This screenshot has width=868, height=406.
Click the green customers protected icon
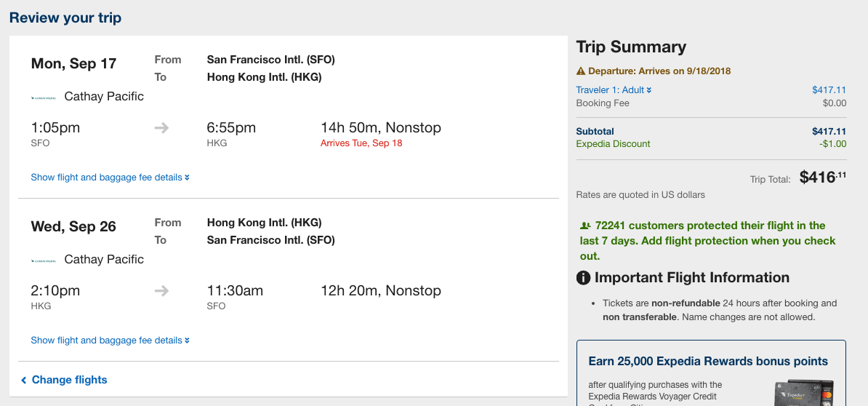(585, 226)
